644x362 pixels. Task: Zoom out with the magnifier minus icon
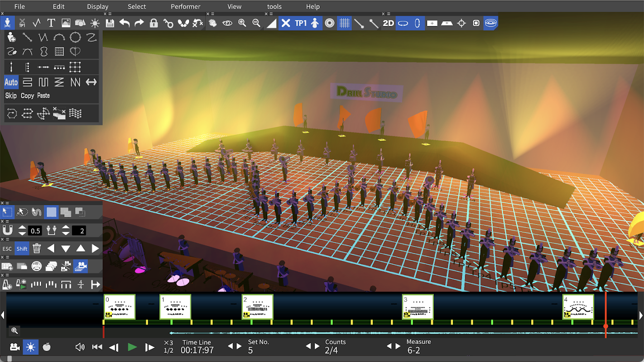click(256, 23)
